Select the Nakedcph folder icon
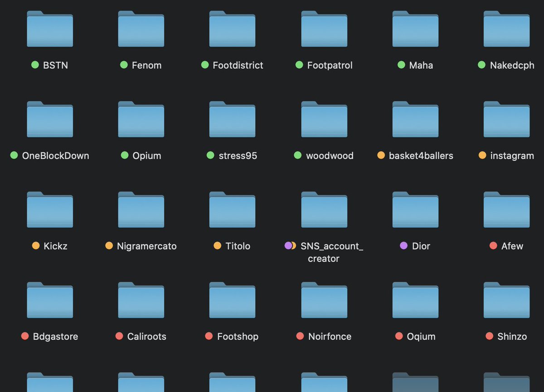Viewport: 544px width, 392px height. pos(506,29)
